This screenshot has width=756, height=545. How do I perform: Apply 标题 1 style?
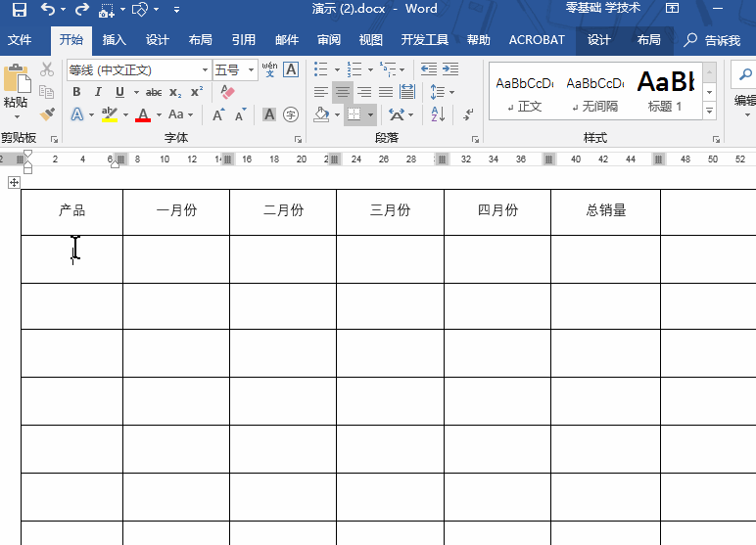[x=665, y=94]
